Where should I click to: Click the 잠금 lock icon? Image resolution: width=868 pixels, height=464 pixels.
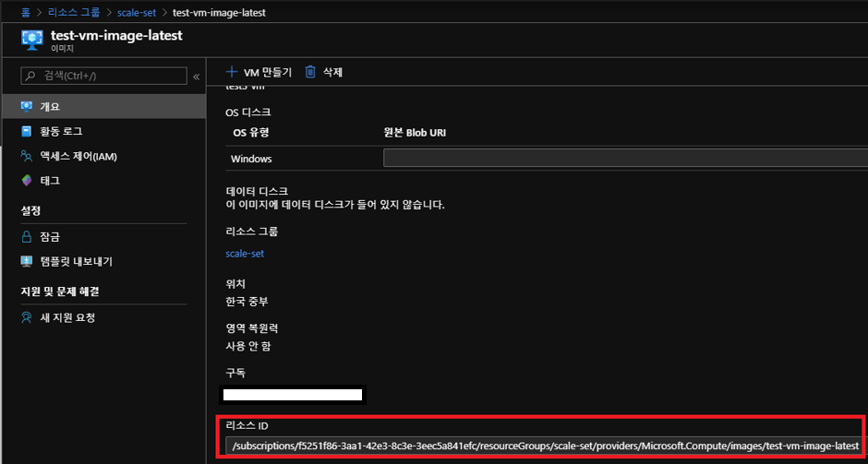pos(27,237)
